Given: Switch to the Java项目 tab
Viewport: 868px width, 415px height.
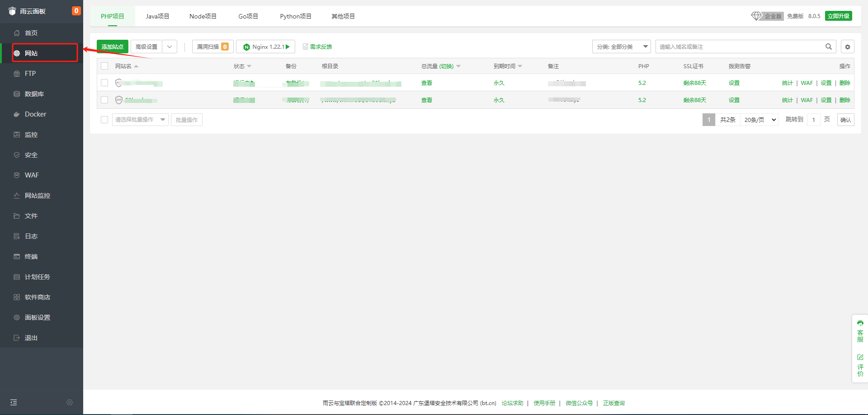Looking at the screenshot, I should [x=157, y=16].
